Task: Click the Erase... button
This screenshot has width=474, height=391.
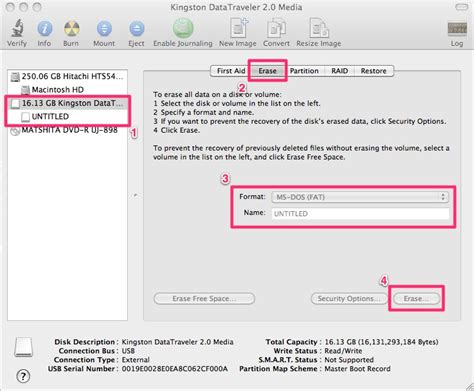Action: tap(416, 299)
